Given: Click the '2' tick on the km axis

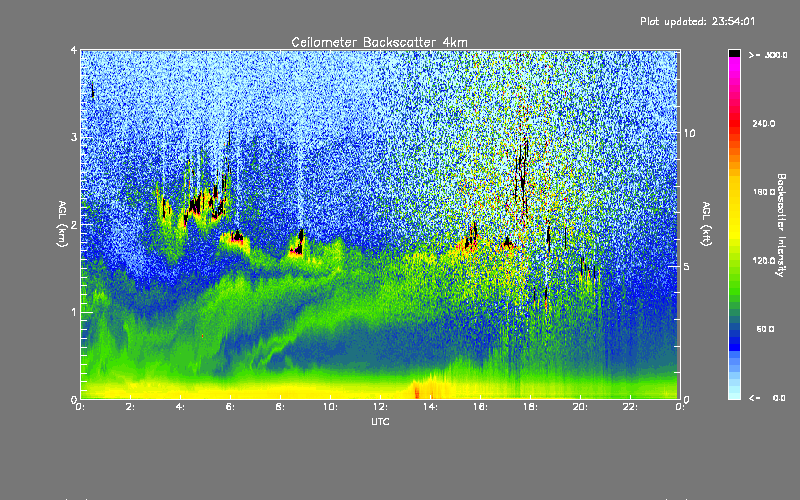Looking at the screenshot, I should 74,225.
